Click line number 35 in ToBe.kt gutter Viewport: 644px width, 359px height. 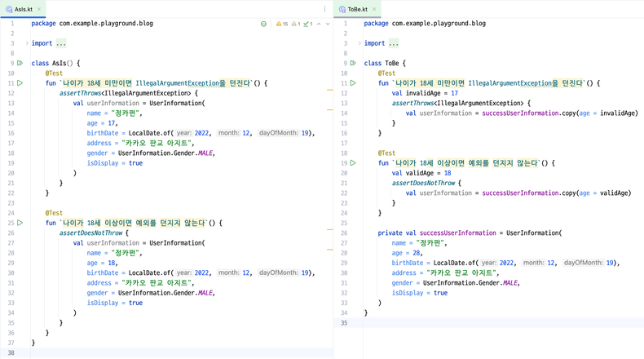[x=344, y=323]
